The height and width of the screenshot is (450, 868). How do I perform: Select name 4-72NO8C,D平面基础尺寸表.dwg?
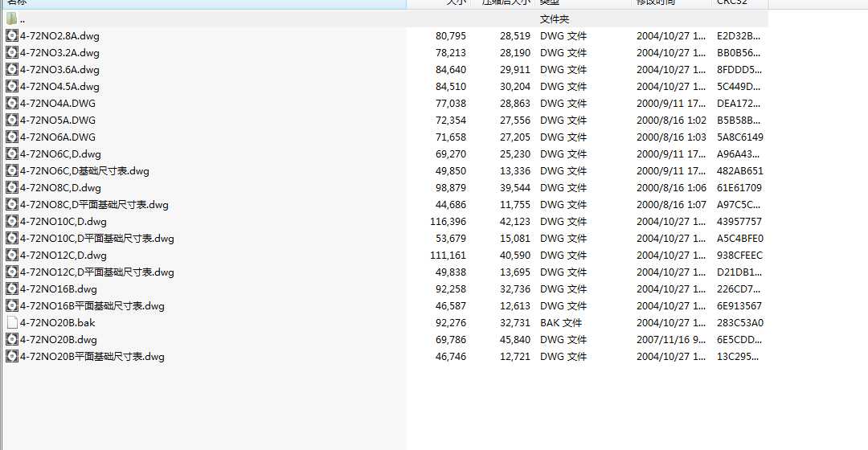point(94,205)
